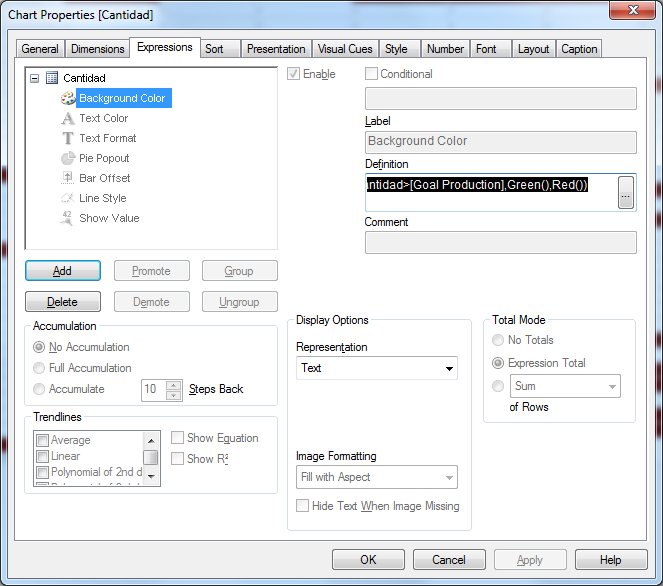This screenshot has width=663, height=586.
Task: Click the Delete expression button
Action: point(63,302)
